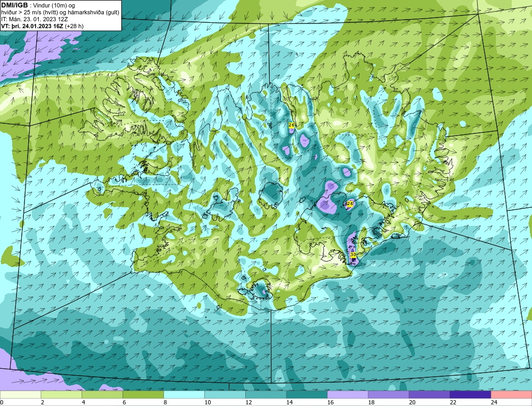
Task: Click the legend scale label "14"
Action: pos(290,403)
